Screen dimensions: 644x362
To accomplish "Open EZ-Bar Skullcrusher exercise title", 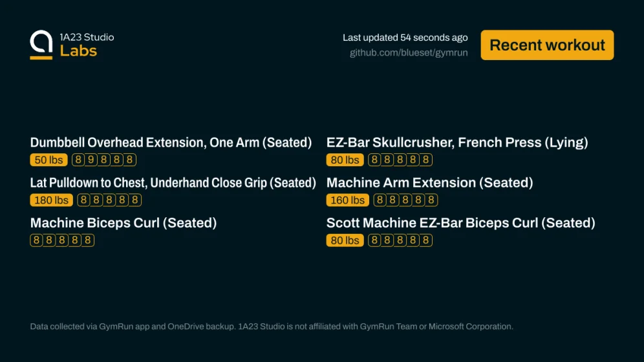I will (457, 143).
